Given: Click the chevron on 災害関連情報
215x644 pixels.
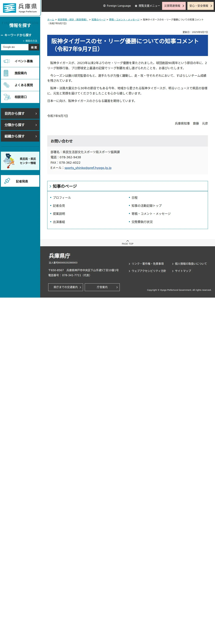Looking at the screenshot, I should [x=183, y=6].
